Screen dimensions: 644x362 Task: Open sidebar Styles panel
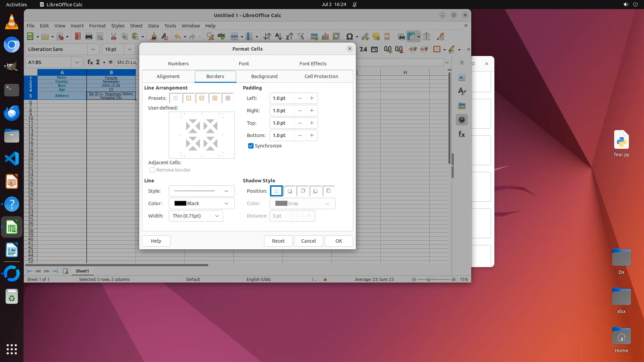click(x=462, y=91)
